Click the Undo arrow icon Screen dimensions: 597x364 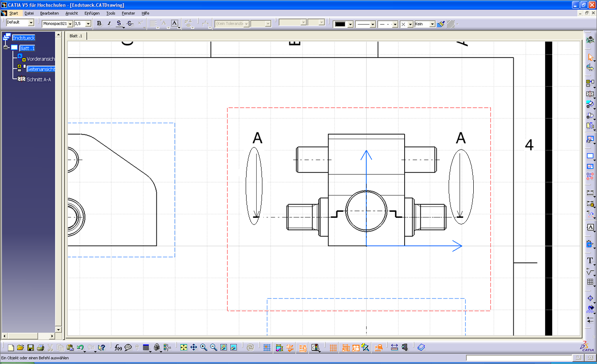tap(80, 348)
